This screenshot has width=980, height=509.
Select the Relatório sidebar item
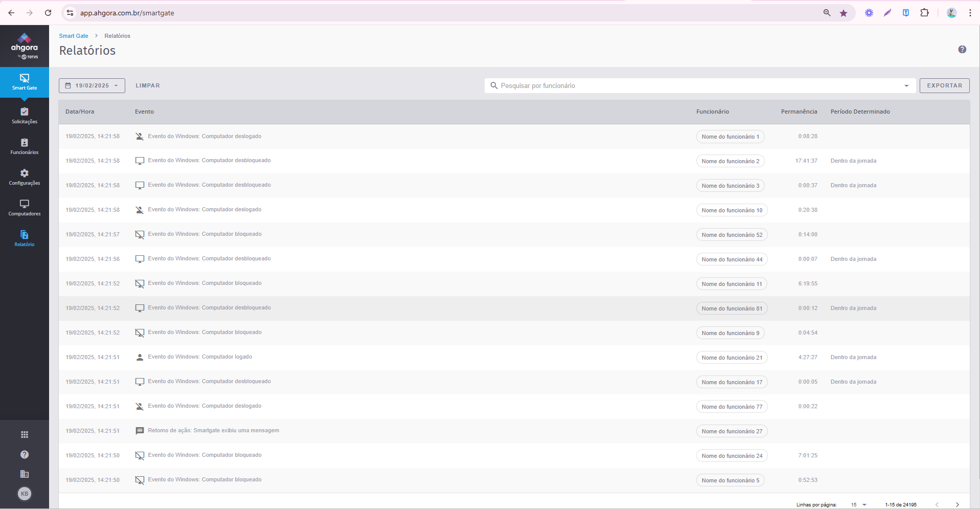click(25, 238)
